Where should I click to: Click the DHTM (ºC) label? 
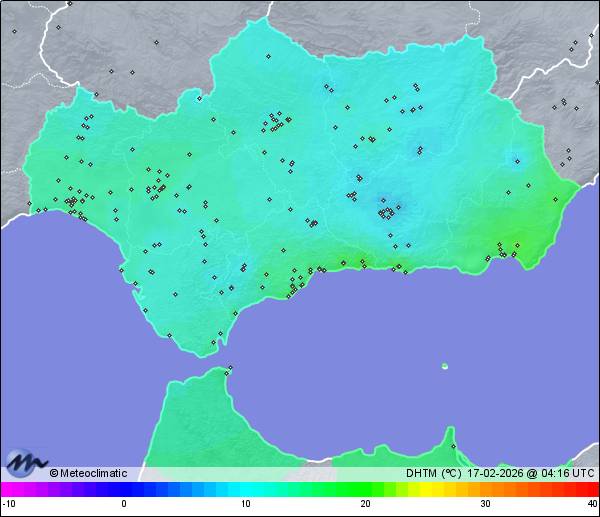click(432, 473)
